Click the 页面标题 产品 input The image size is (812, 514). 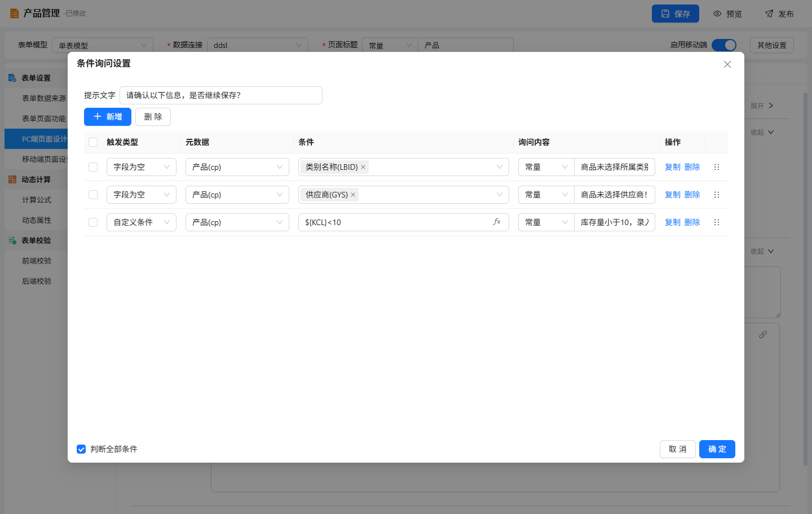pos(466,45)
